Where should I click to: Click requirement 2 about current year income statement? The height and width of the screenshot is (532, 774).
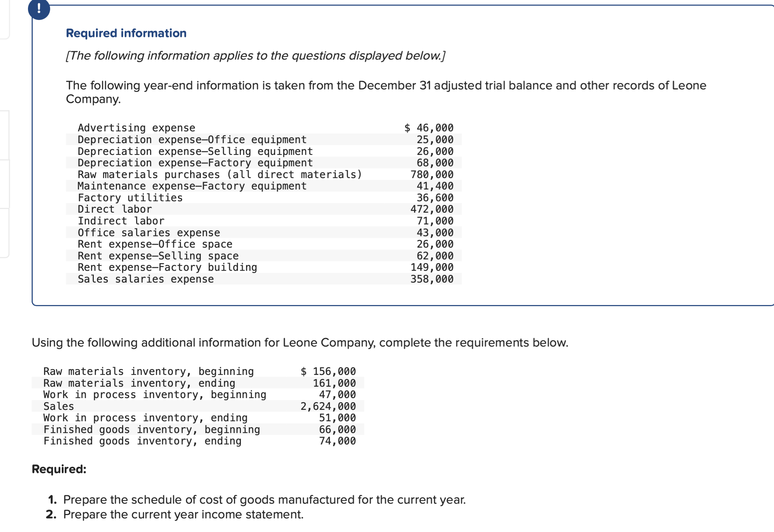pyautogui.click(x=183, y=514)
